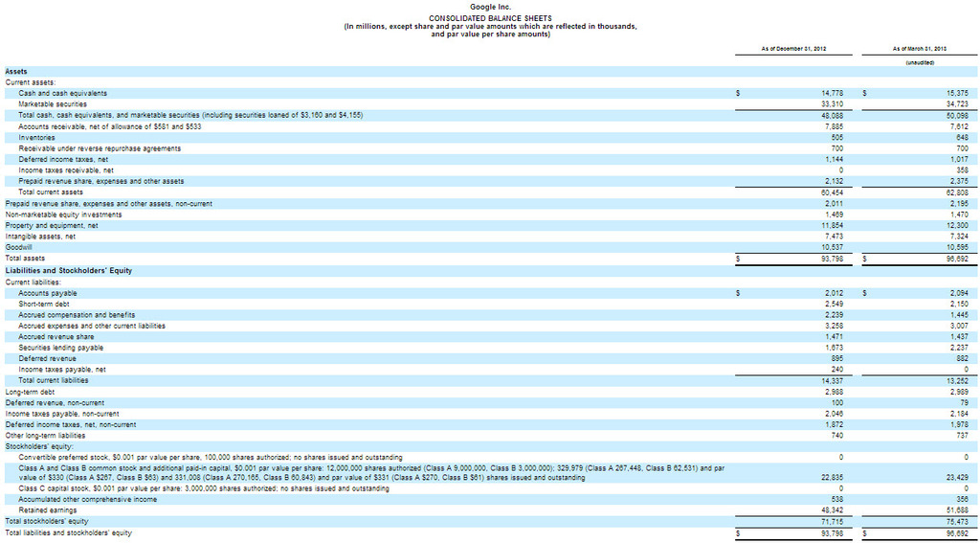
Task: Click 'Non-marketable equity investments' row label
Action: (x=63, y=215)
